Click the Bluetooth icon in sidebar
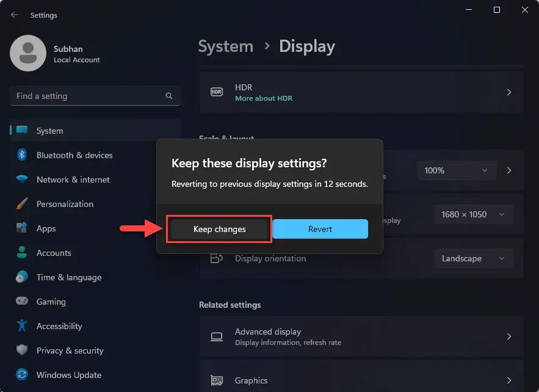This screenshot has height=392, width=539. click(22, 154)
